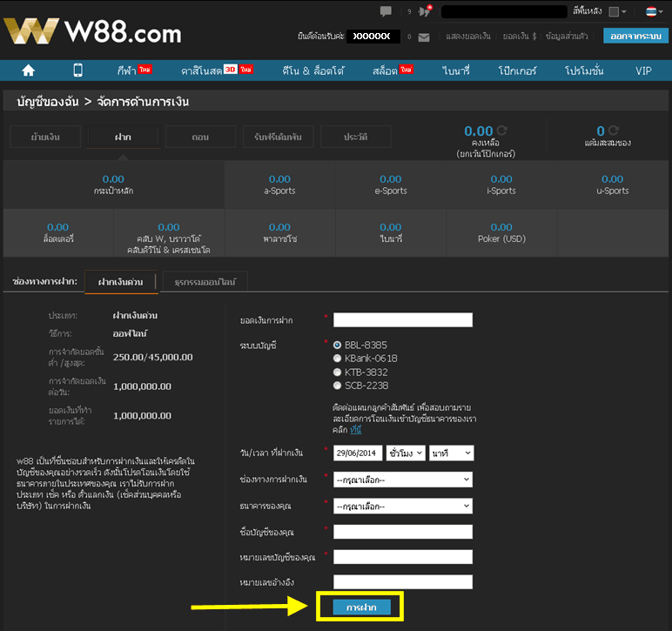Screen dimensions: 672x631
Task: Open the mobile phone icon in nav bar
Action: [x=78, y=70]
